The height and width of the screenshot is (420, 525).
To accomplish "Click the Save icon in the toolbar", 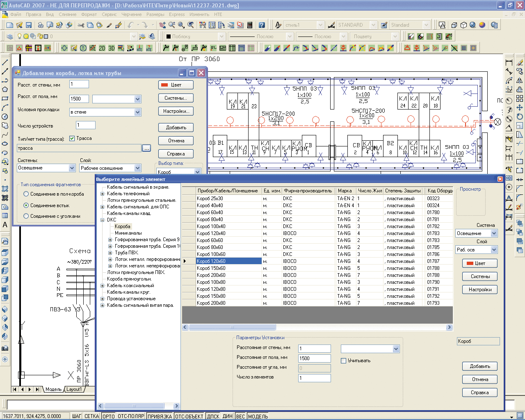I will click(x=28, y=25).
